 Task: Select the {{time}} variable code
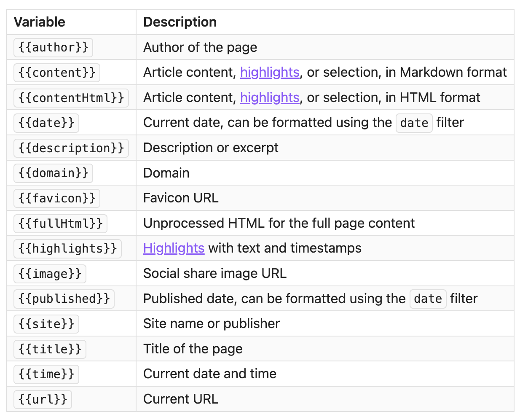point(46,374)
